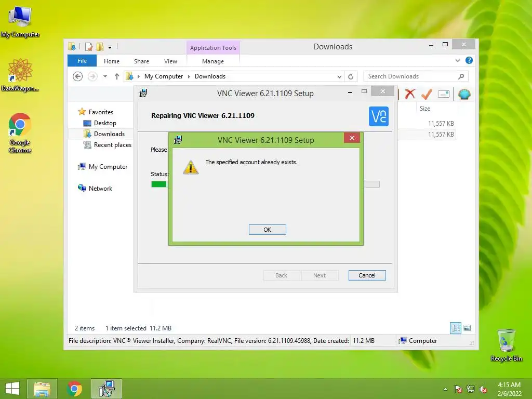This screenshot has height=399, width=532.
Task: Open Google Chrome desktop shortcut
Action: coord(20,133)
